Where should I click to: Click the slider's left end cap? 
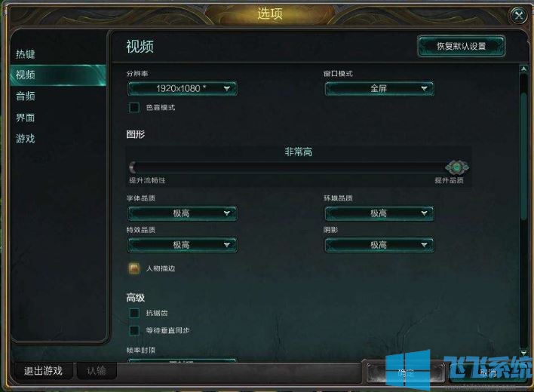click(133, 167)
